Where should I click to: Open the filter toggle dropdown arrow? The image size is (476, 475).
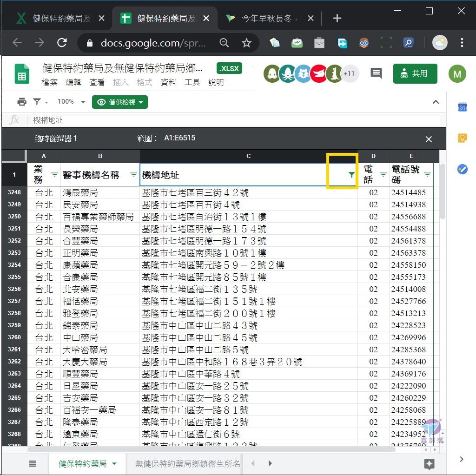46,102
